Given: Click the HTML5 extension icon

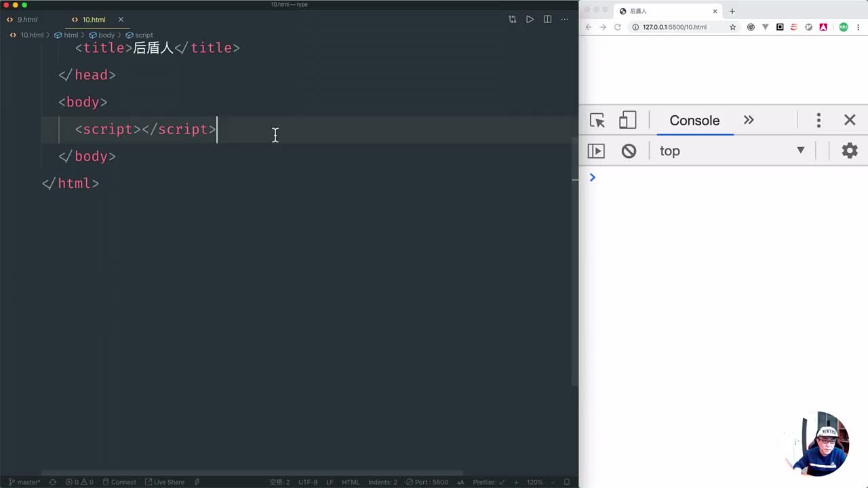Looking at the screenshot, I should [x=794, y=27].
